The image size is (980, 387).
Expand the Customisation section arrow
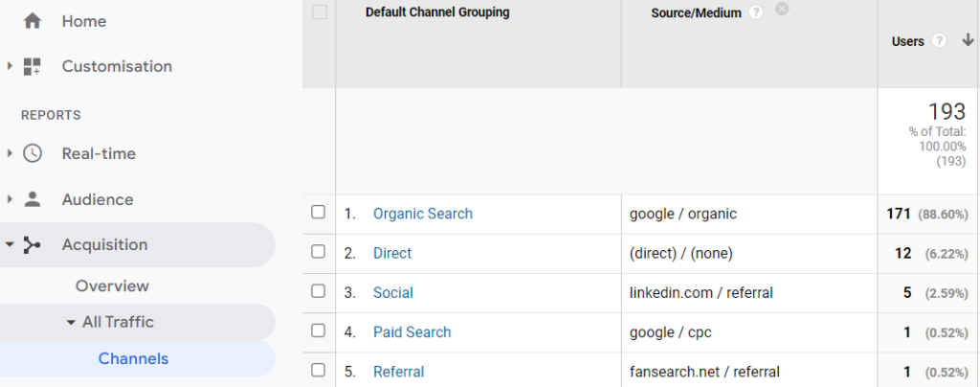pyautogui.click(x=10, y=67)
